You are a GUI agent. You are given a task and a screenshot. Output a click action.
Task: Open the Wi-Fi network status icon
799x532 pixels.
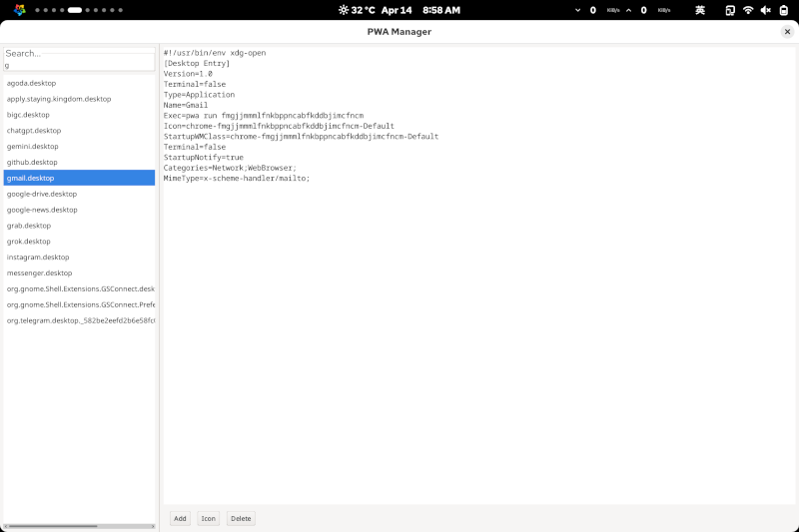click(x=748, y=10)
